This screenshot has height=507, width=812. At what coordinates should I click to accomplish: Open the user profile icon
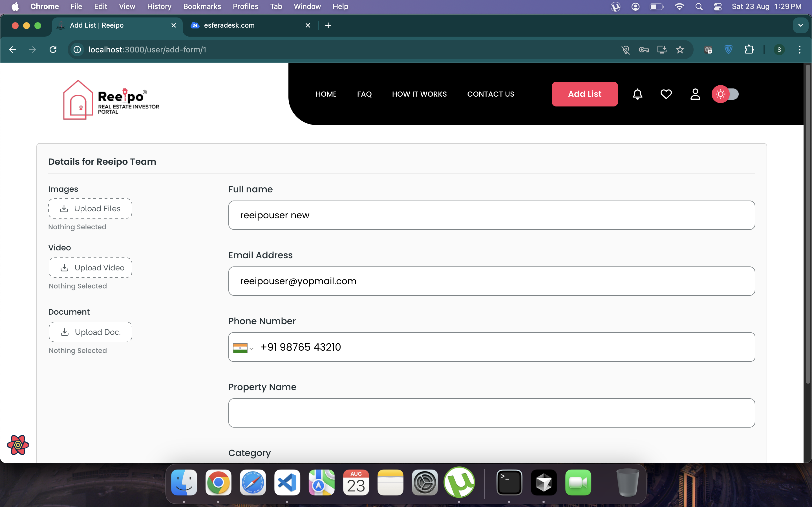[695, 94]
